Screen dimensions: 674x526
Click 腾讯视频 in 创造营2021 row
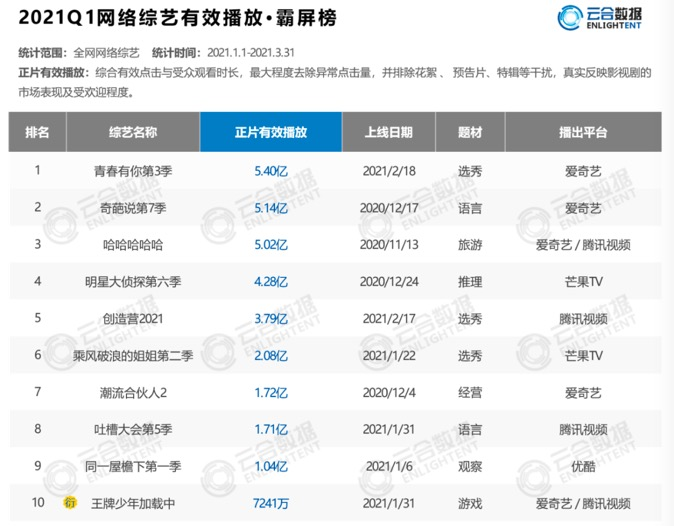click(x=583, y=319)
